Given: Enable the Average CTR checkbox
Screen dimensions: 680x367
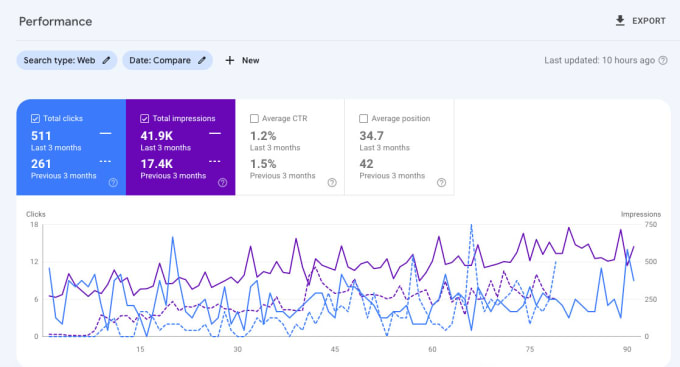Looking at the screenshot, I should tap(255, 118).
